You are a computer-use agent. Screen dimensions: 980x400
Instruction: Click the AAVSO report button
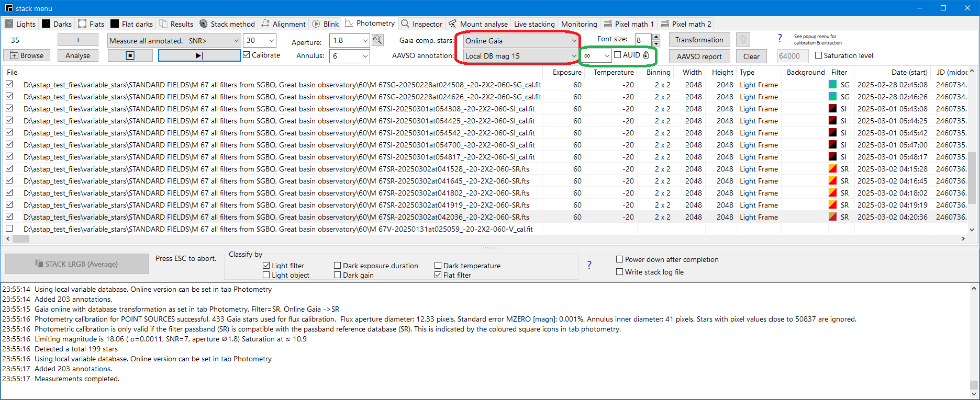(699, 56)
